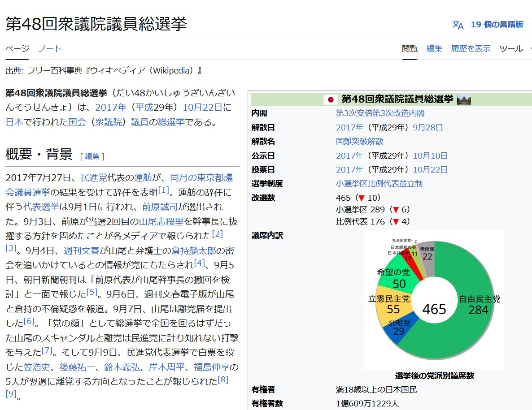This screenshot has height=410, width=532.
Task: Follow the 10月22日 link in the intro
Action: 203,108
